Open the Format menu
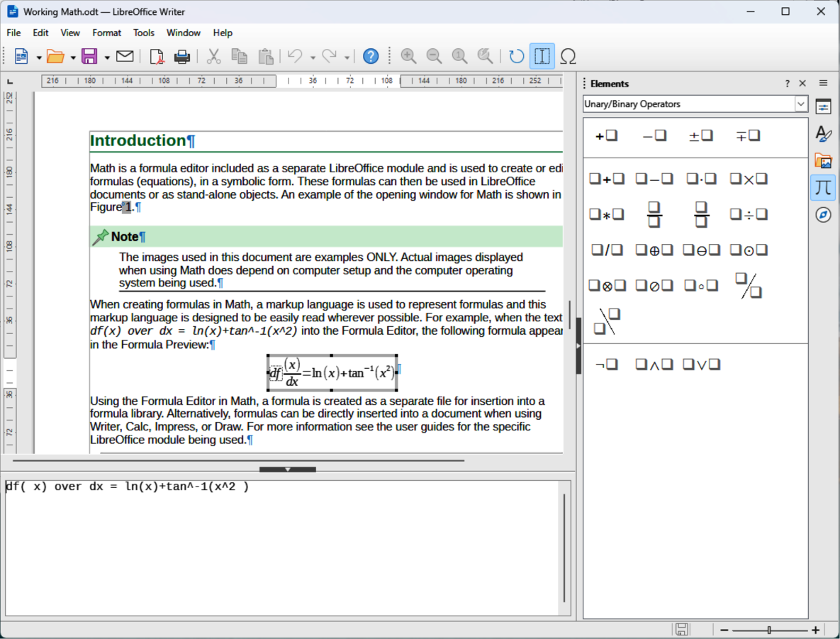Screen dimensions: 840x639 click(106, 33)
